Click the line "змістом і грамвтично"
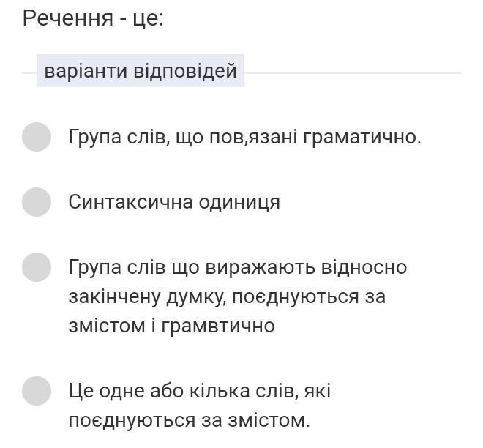The image size is (483, 448). tap(171, 326)
